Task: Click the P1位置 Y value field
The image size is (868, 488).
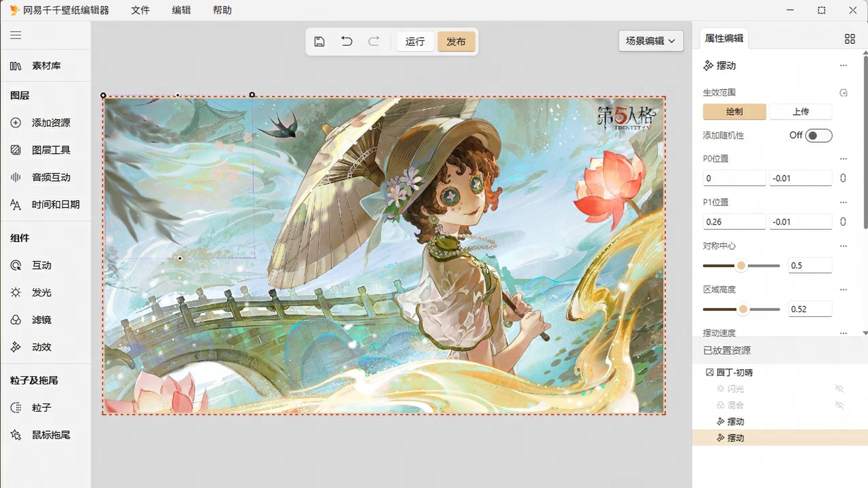Action: 800,222
